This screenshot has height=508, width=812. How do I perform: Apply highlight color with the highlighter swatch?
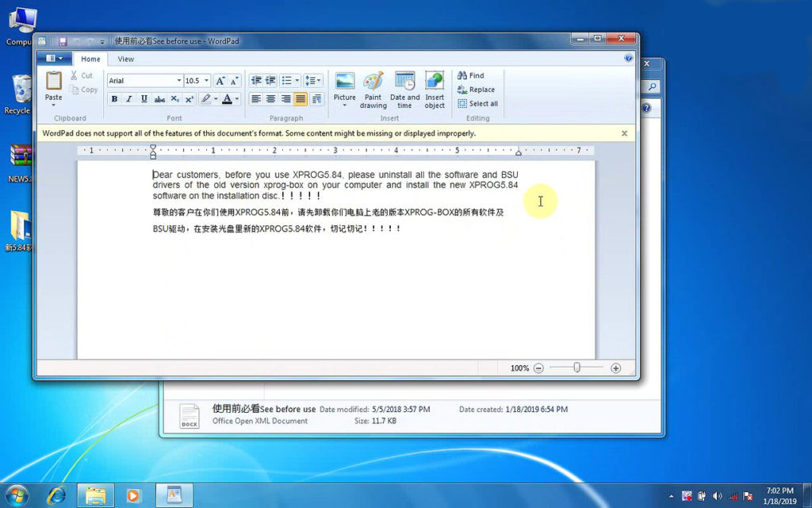(x=206, y=99)
